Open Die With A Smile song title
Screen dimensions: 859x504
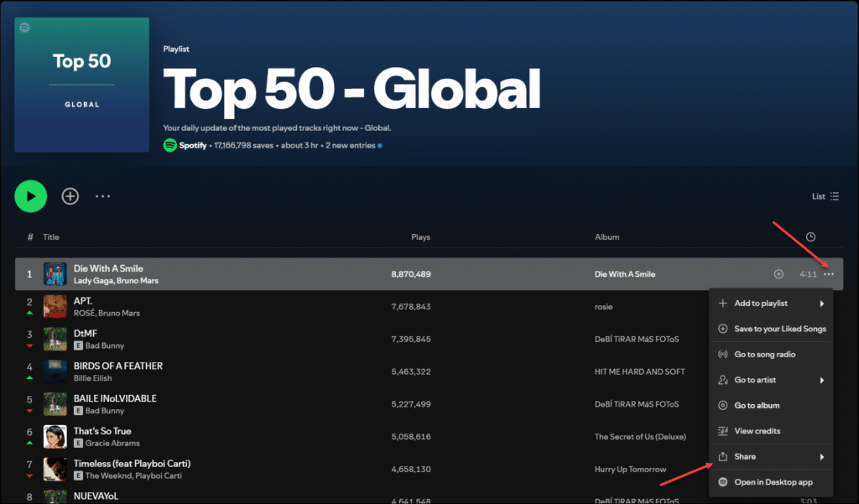[108, 268]
